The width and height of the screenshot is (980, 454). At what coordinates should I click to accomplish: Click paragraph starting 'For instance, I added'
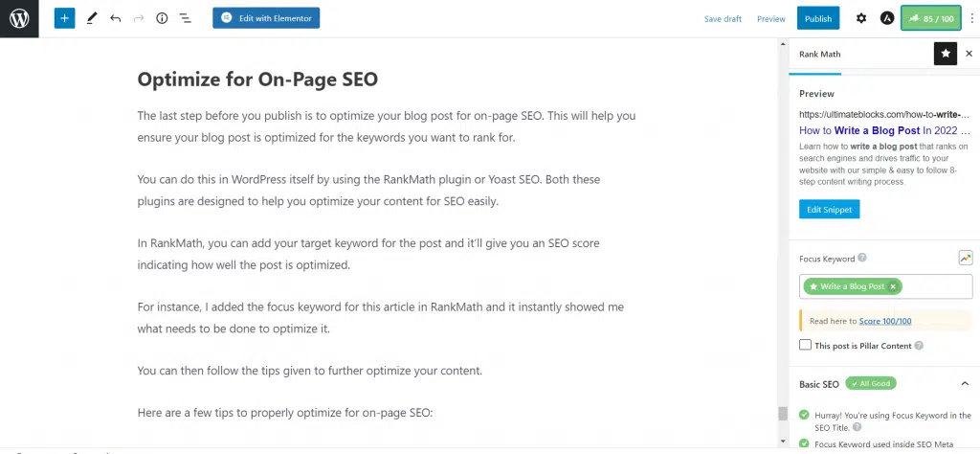point(381,318)
